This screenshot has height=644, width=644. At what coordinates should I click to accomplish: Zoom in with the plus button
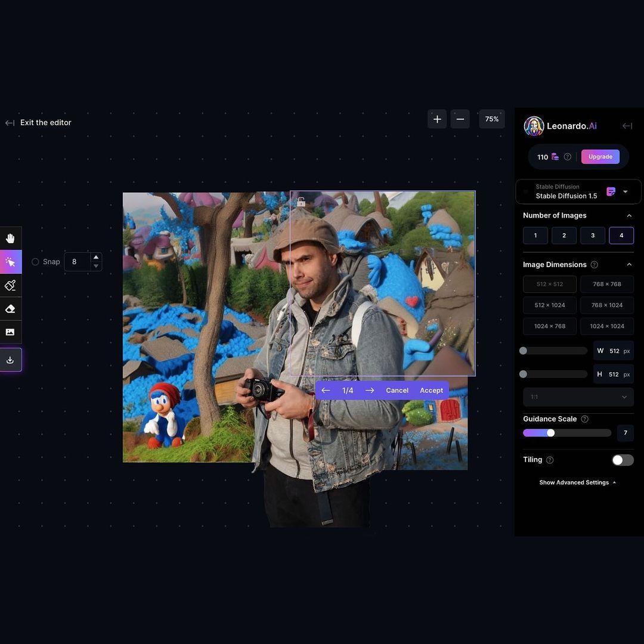437,119
